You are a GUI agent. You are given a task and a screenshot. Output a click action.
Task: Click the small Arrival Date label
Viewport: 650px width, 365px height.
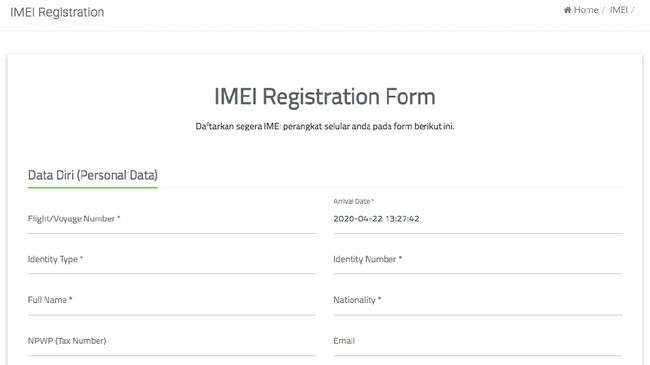point(353,201)
